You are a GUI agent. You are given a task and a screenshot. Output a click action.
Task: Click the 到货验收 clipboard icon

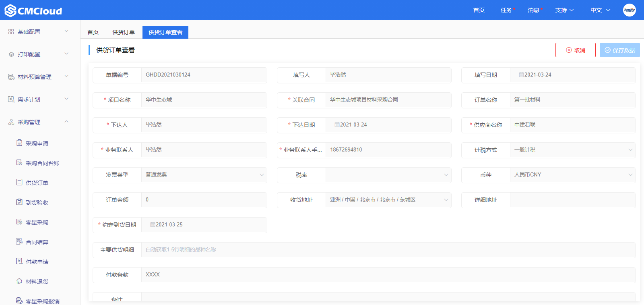[x=19, y=202]
